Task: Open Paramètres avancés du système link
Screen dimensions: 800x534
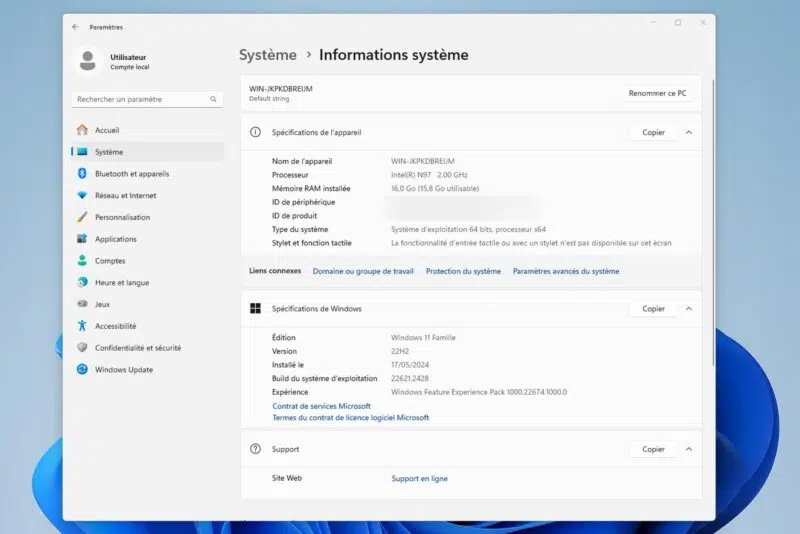Action: point(566,271)
